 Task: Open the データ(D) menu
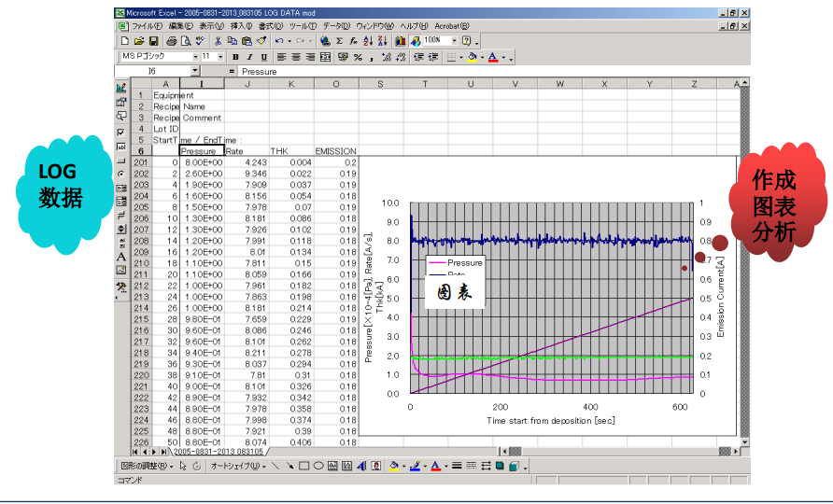tap(336, 27)
